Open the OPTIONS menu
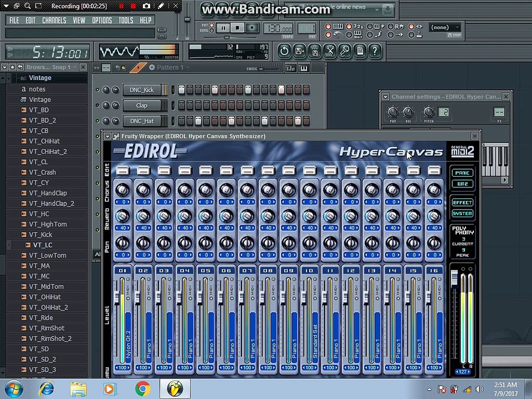 [x=102, y=21]
